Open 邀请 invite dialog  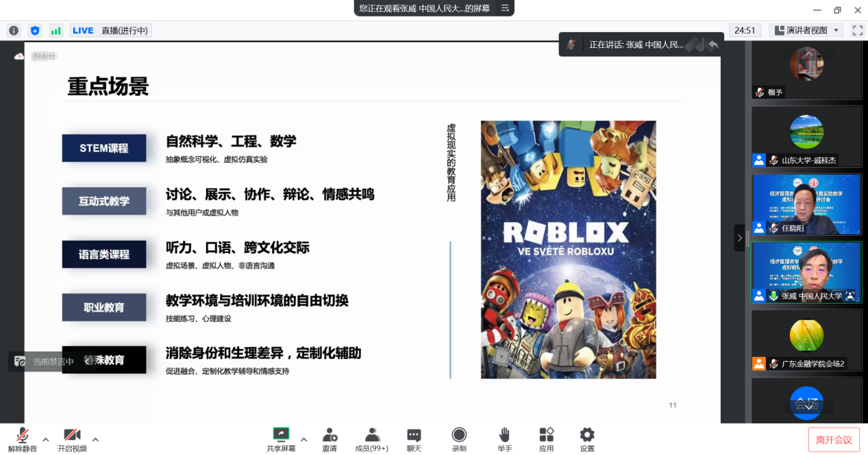[330, 440]
